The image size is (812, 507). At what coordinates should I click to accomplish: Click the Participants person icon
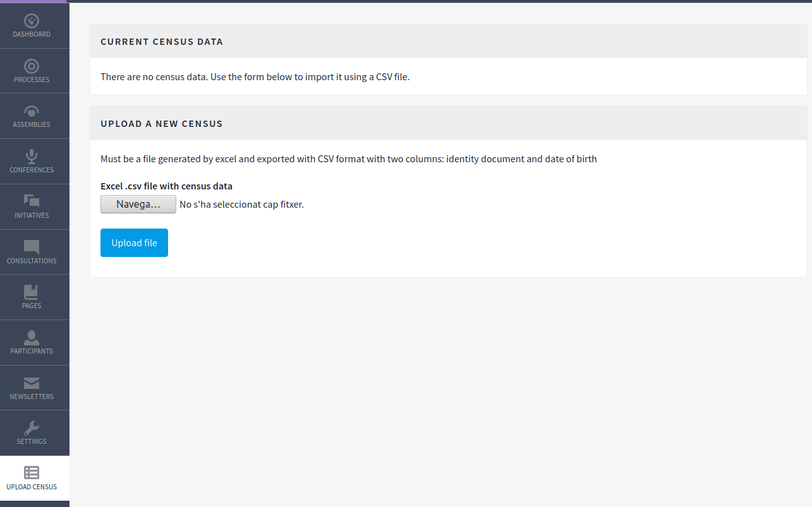[x=32, y=337]
